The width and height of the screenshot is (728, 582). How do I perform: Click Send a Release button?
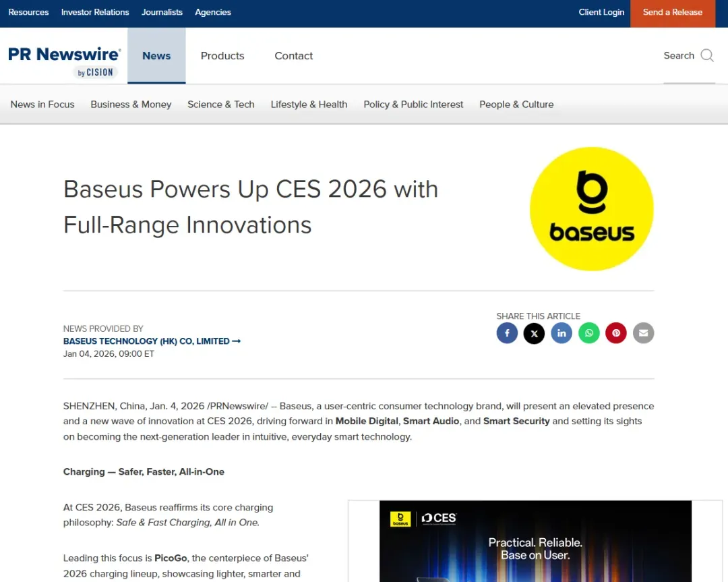[672, 13]
